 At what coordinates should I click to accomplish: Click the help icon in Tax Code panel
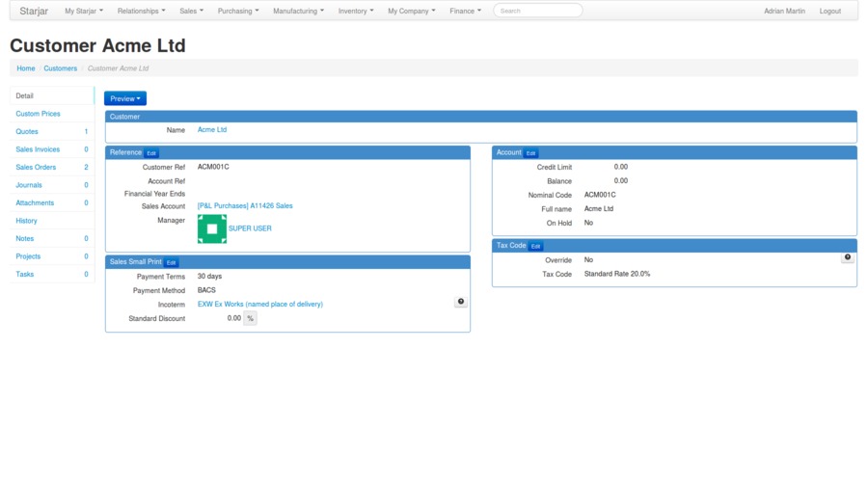click(848, 257)
